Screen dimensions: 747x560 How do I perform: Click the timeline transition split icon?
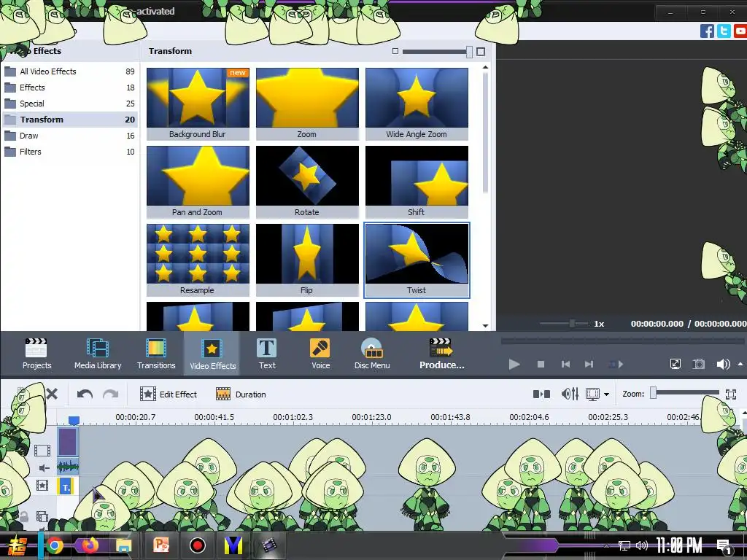click(x=541, y=394)
